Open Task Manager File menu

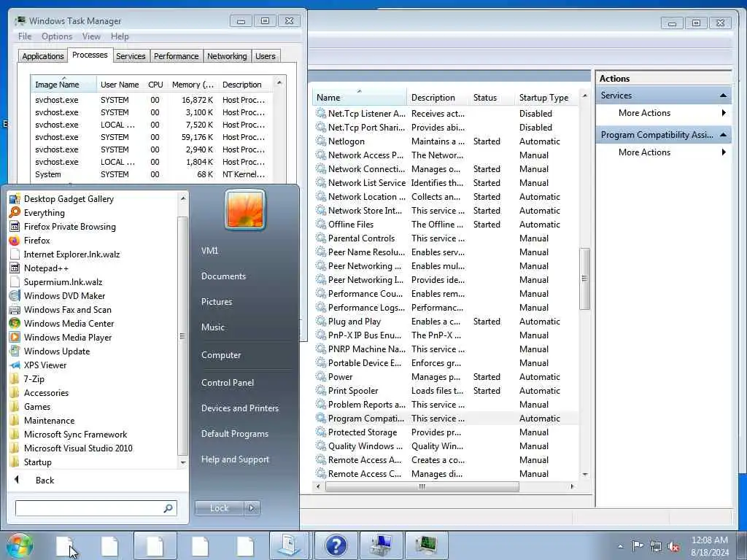[x=25, y=36]
